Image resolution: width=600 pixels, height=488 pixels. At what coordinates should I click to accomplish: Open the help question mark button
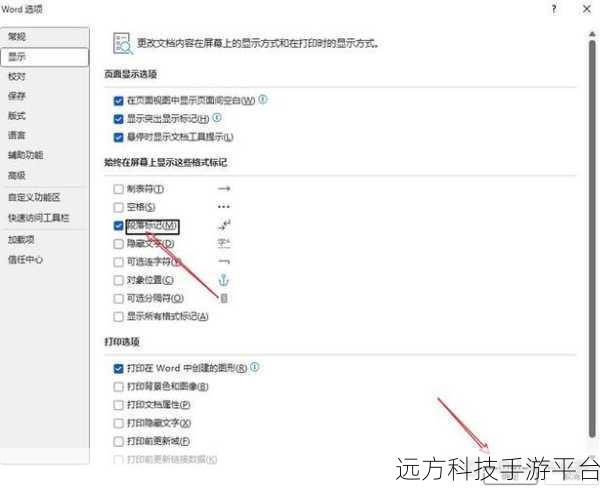(554, 9)
